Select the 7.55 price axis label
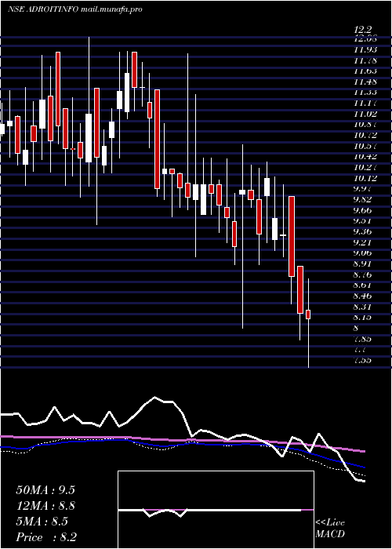Screen dimensions: 392x549 pos(363,360)
